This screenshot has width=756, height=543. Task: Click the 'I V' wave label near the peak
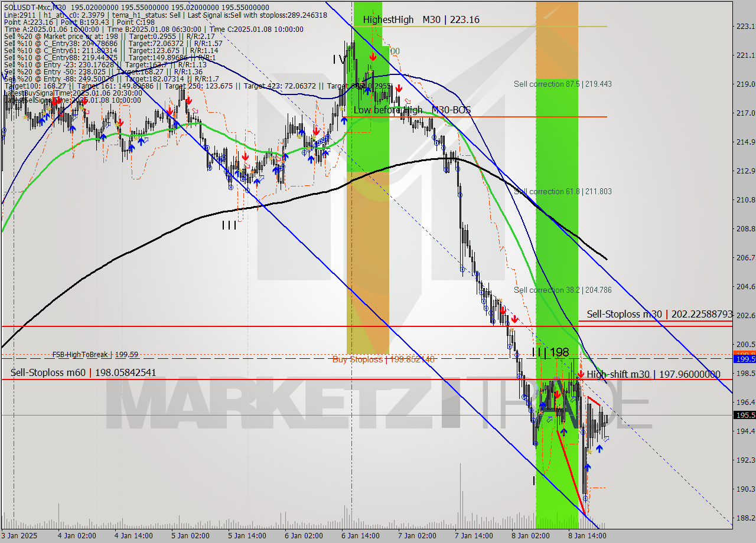click(x=340, y=59)
